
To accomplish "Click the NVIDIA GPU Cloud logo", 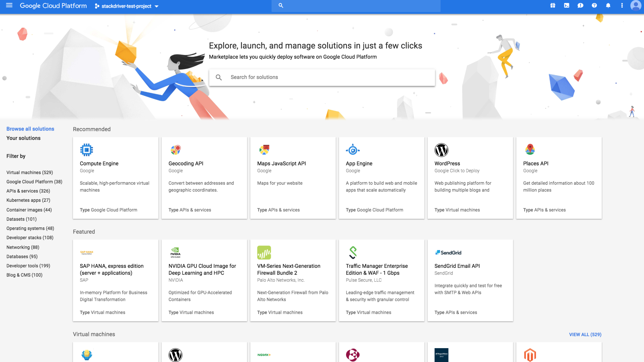I will click(175, 253).
